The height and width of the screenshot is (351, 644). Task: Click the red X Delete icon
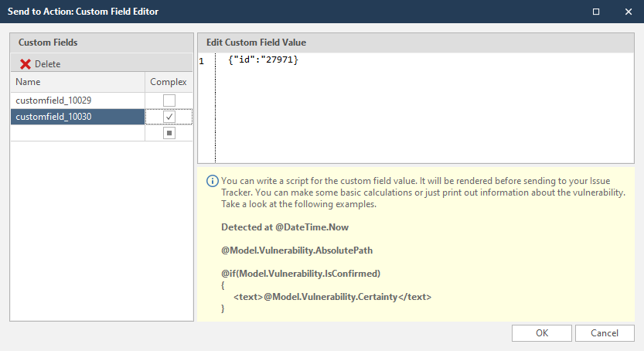tap(26, 64)
